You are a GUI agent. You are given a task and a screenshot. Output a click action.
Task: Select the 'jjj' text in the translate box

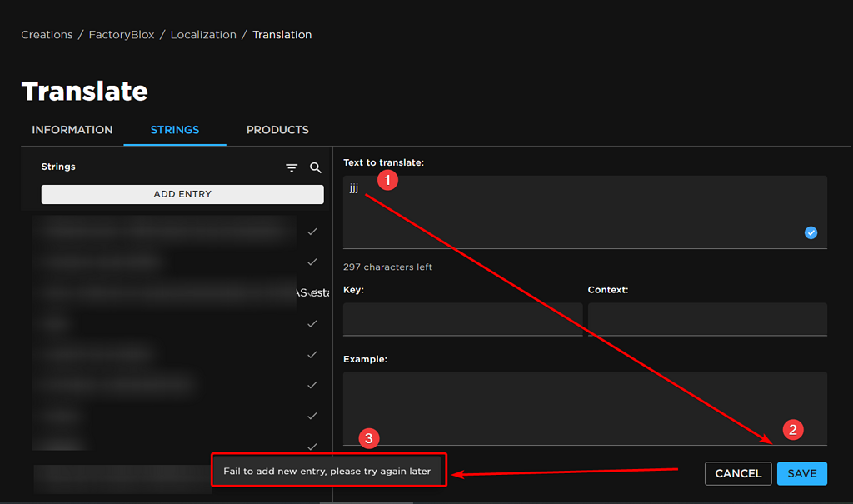pyautogui.click(x=353, y=188)
